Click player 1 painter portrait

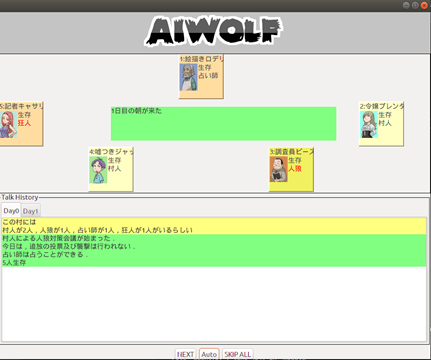click(x=189, y=77)
